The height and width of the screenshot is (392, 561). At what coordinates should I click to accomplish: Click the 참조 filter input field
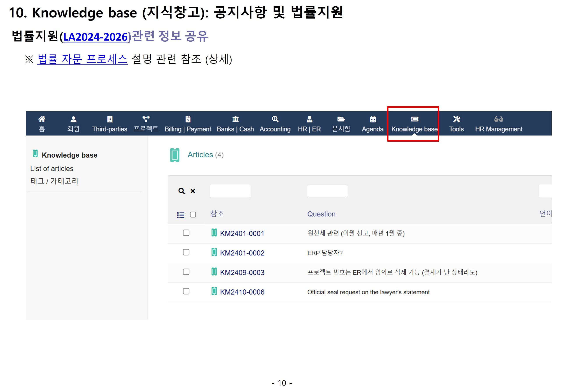pyautogui.click(x=230, y=191)
